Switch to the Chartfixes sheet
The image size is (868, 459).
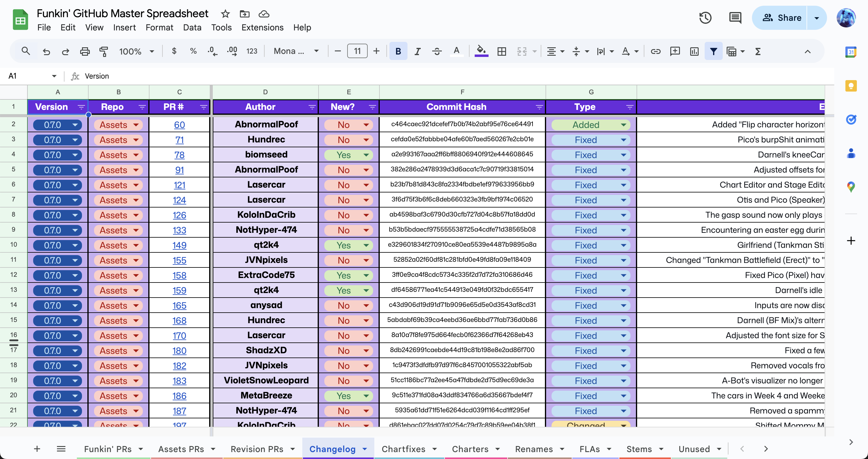pyautogui.click(x=403, y=449)
